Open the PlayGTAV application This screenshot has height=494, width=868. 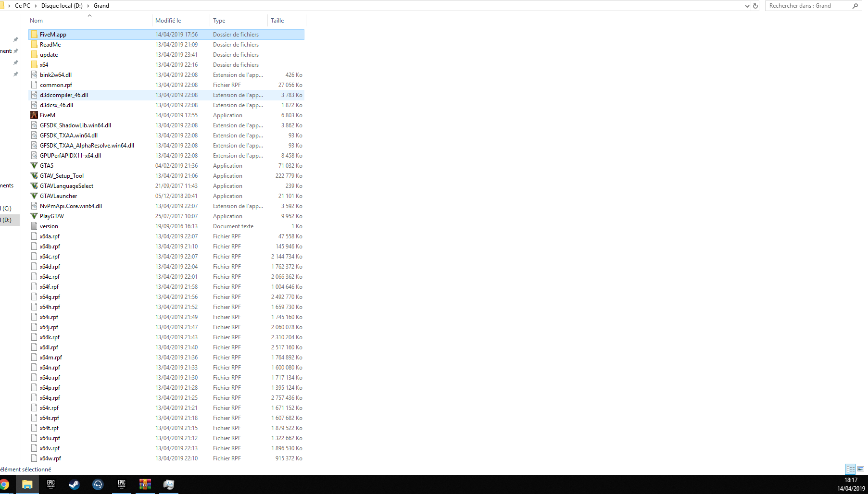tap(51, 216)
